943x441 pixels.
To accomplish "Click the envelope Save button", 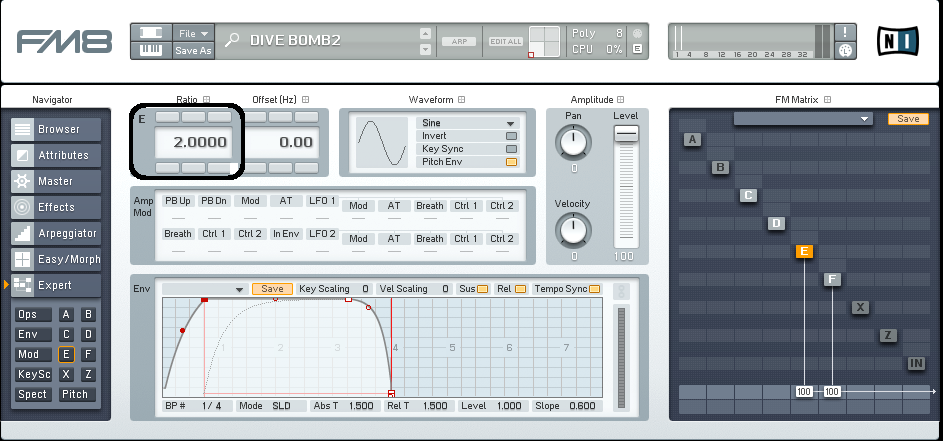I will click(272, 289).
